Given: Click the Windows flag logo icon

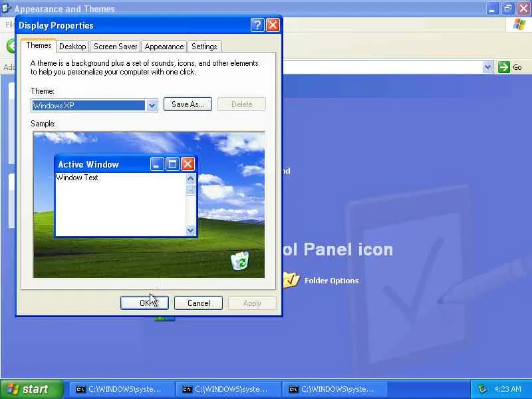Looking at the screenshot, I should pos(519,25).
